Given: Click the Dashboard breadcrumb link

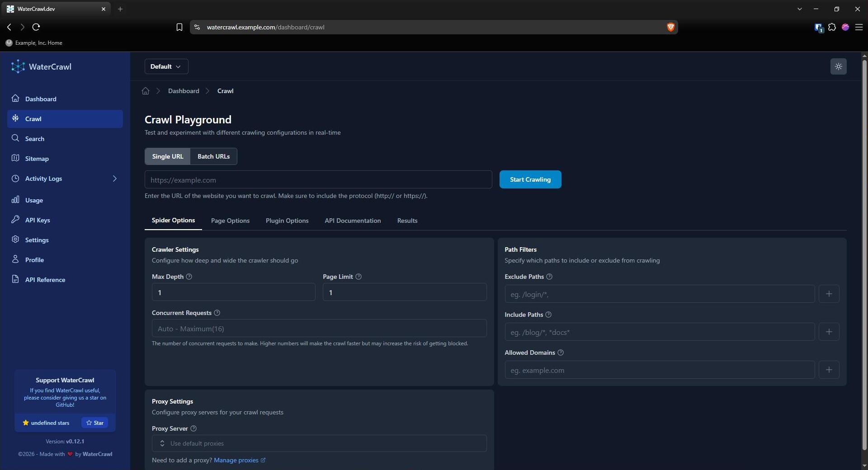Looking at the screenshot, I should 184,91.
